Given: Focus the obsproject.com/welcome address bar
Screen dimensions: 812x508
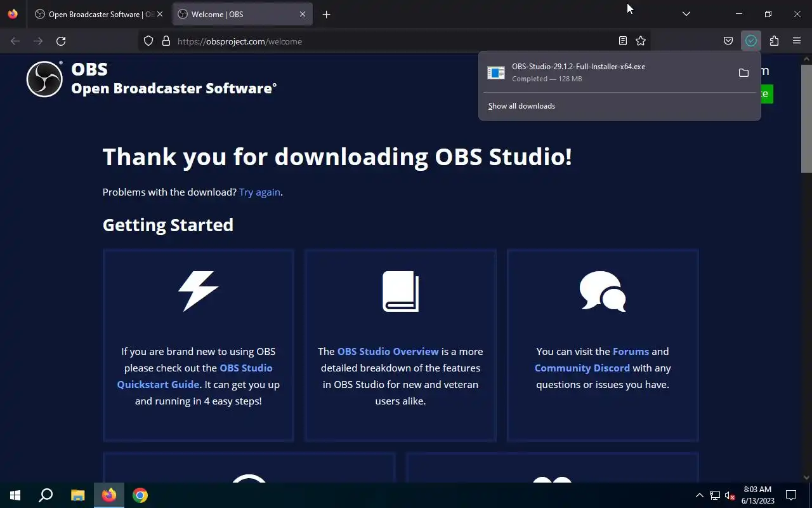Looking at the screenshot, I should tap(393, 41).
